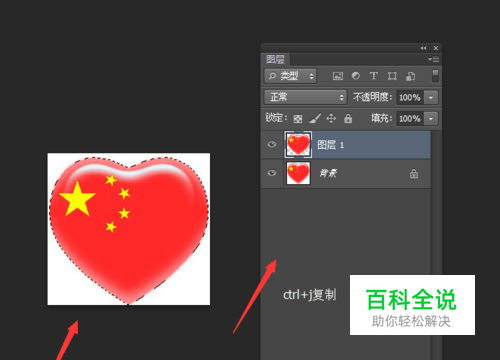Filter layers by type layer icon
Image resolution: width=500 pixels, height=360 pixels.
pos(374,76)
